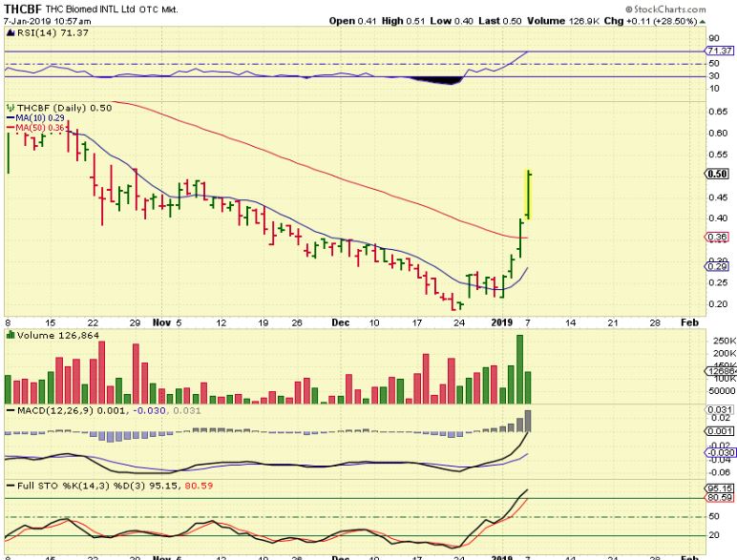737x560 pixels.
Task: Click the 'Last 0.50' header value
Action: (500, 21)
